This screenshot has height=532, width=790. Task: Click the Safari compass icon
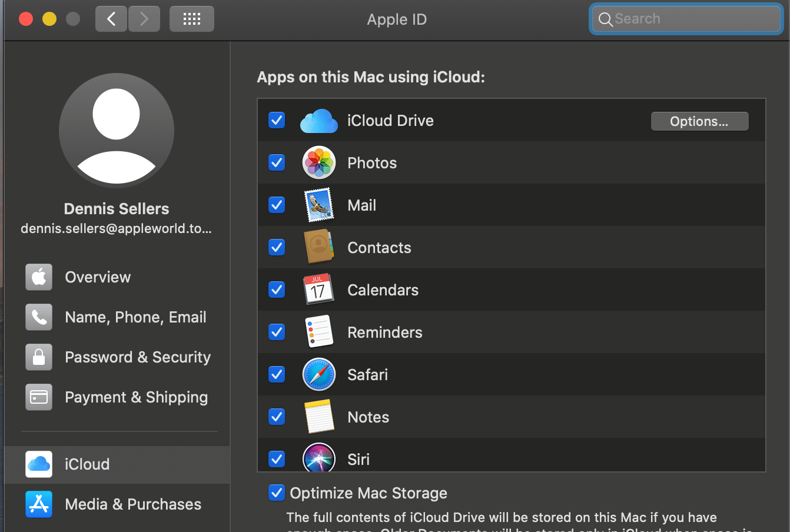tap(318, 375)
